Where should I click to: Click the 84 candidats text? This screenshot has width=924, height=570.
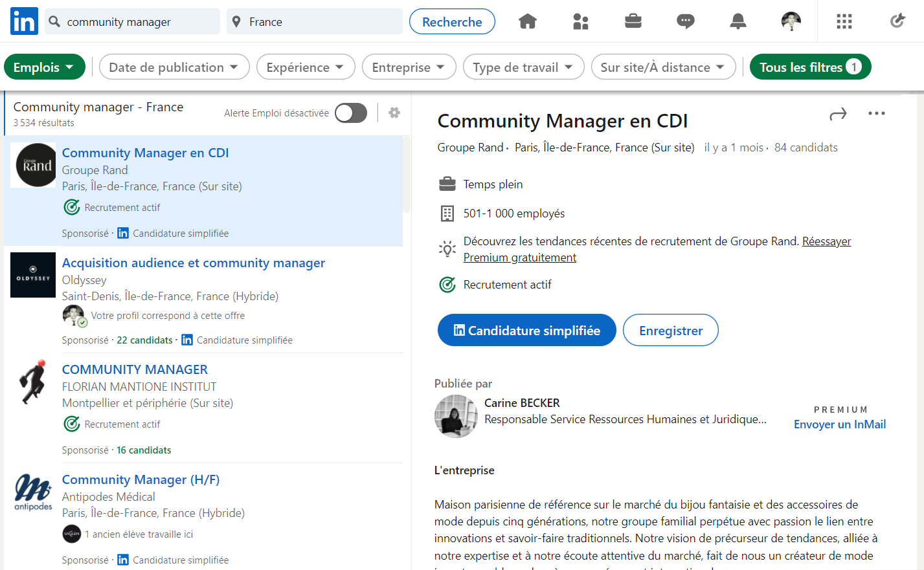click(x=806, y=148)
